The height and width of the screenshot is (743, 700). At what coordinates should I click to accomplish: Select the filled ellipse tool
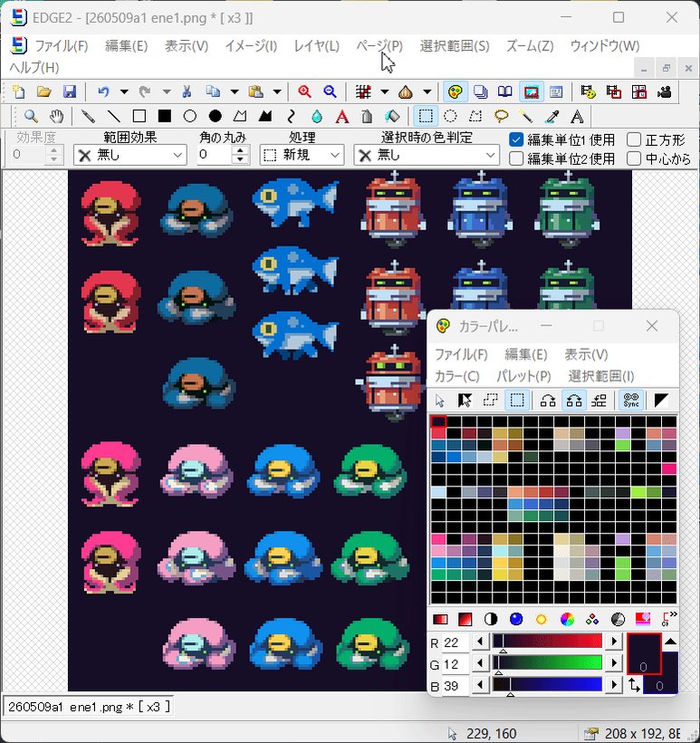pyautogui.click(x=216, y=116)
